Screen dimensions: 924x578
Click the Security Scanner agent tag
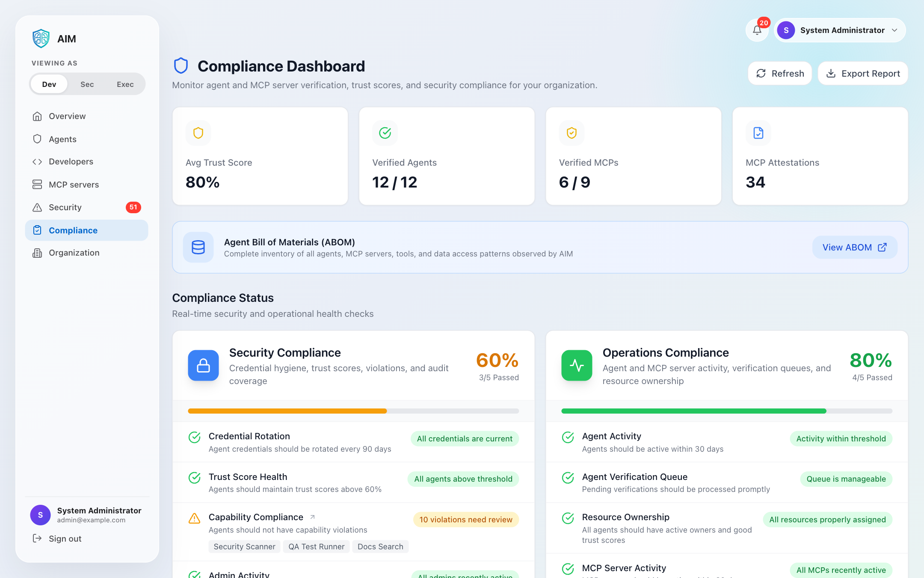(244, 547)
